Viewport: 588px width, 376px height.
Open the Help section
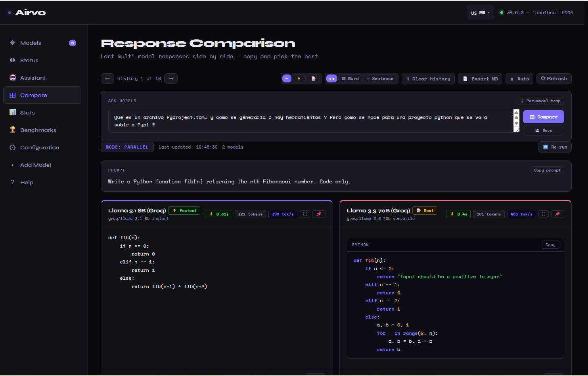(42, 182)
